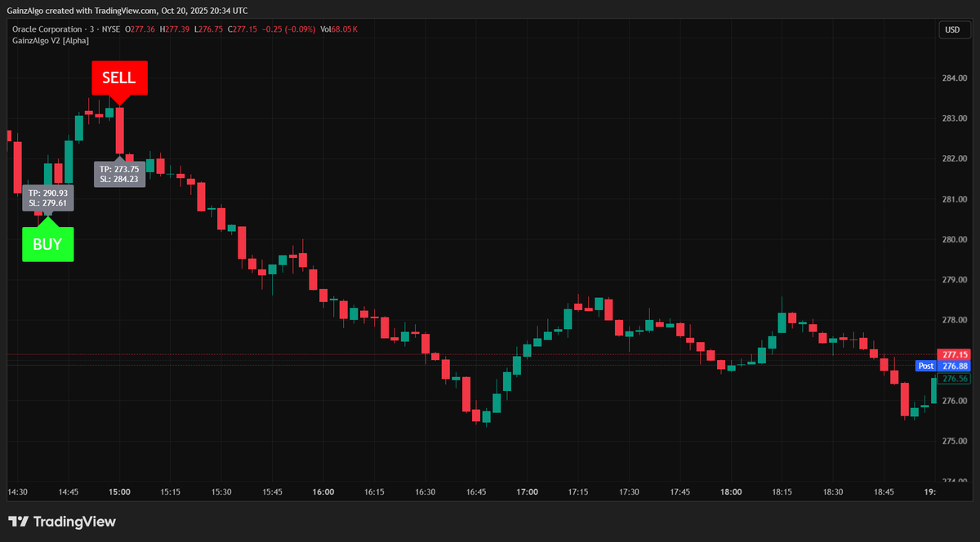Click the 15:45 time axis label
The image size is (980, 542).
coord(272,492)
